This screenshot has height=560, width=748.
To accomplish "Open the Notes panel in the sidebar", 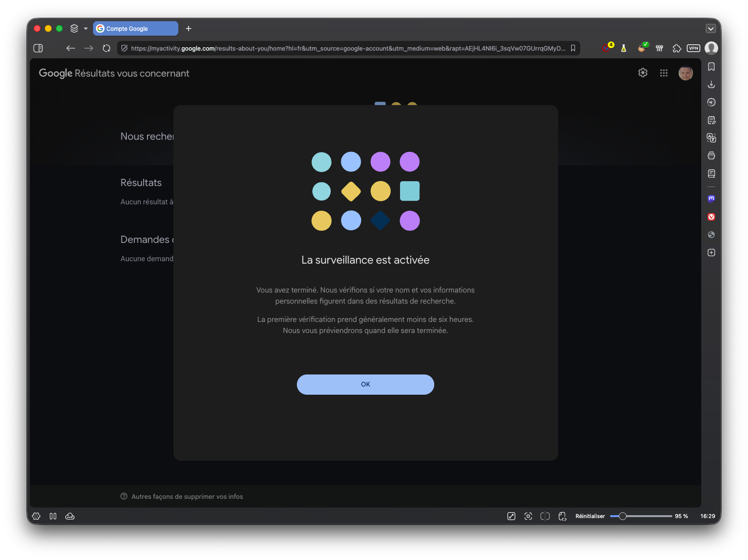I will point(711,173).
